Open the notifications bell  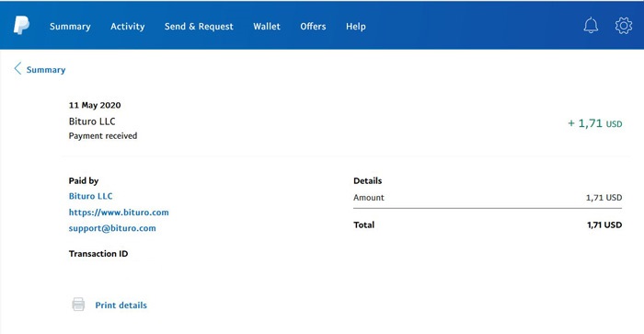591,26
